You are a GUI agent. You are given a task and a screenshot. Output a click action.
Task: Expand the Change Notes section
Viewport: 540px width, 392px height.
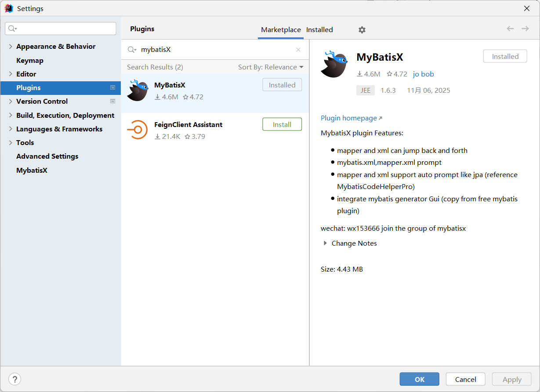[x=326, y=243]
